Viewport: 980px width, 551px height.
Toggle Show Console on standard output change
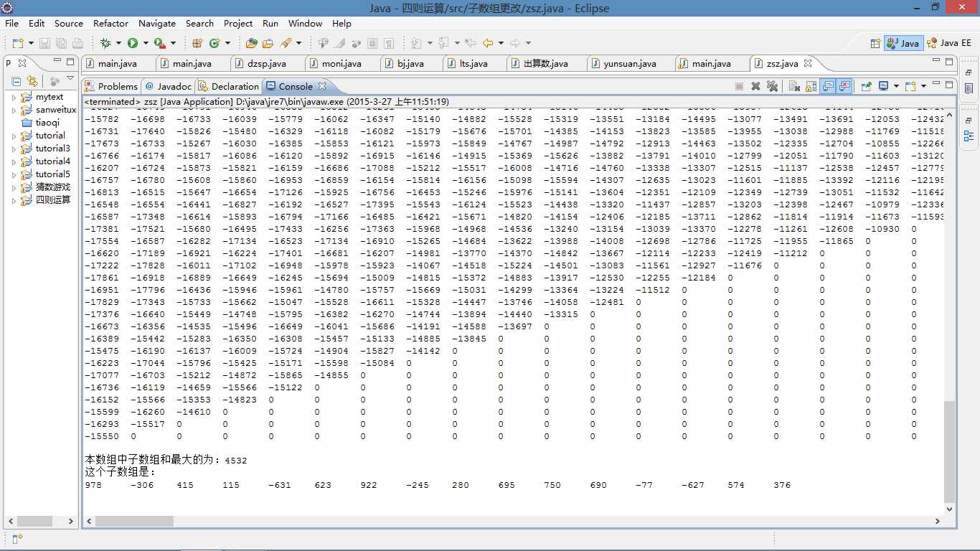(x=828, y=86)
